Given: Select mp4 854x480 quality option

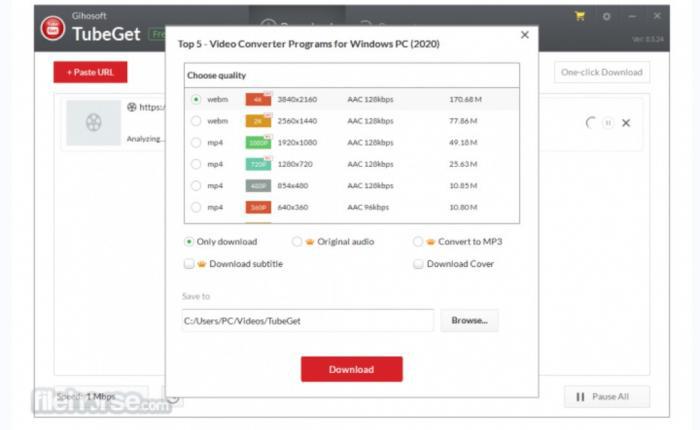Looking at the screenshot, I should (x=196, y=185).
